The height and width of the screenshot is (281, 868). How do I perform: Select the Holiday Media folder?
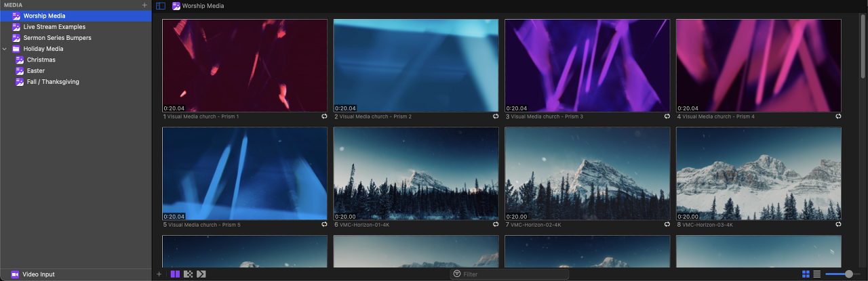[x=76, y=49]
